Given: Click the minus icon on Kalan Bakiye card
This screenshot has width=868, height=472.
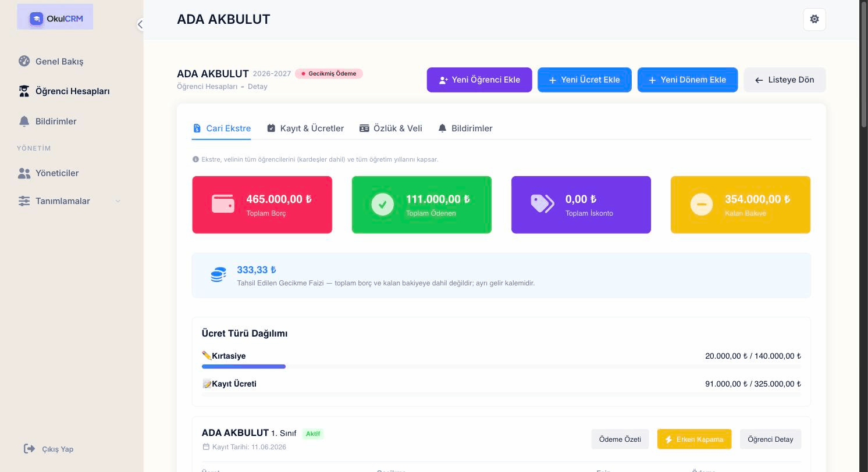Looking at the screenshot, I should [701, 204].
